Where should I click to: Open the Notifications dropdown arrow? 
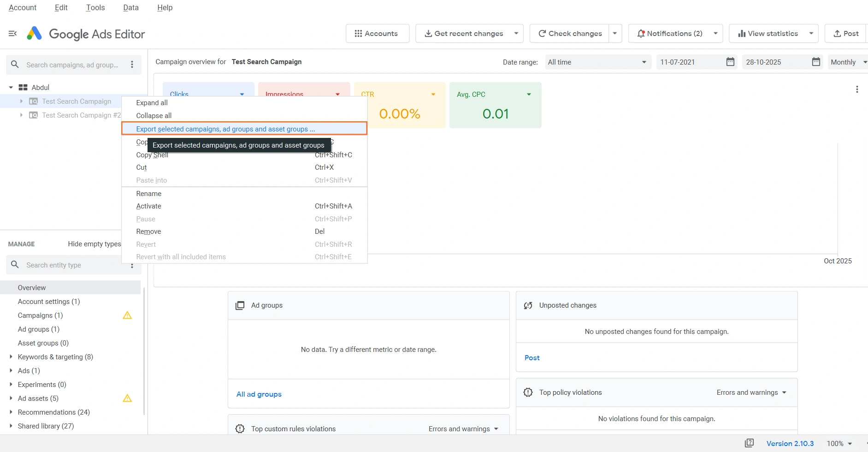pyautogui.click(x=715, y=34)
